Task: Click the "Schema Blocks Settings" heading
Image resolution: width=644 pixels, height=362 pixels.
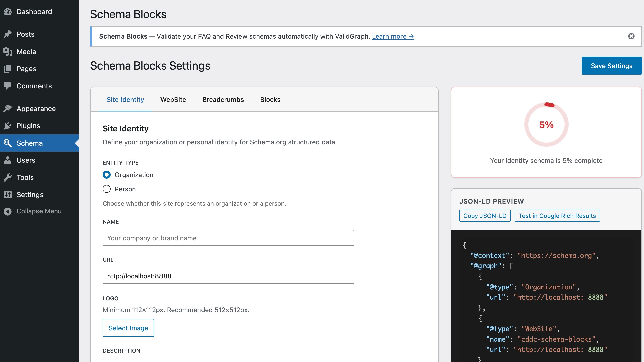Action: pos(150,66)
